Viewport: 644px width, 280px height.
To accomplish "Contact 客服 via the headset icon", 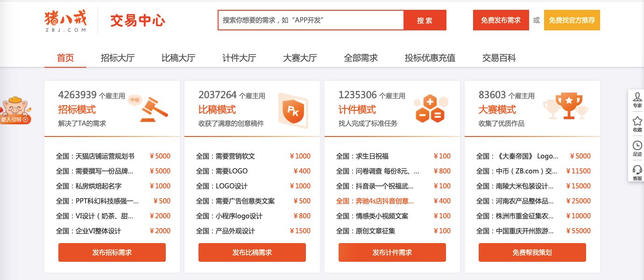I will (x=637, y=172).
